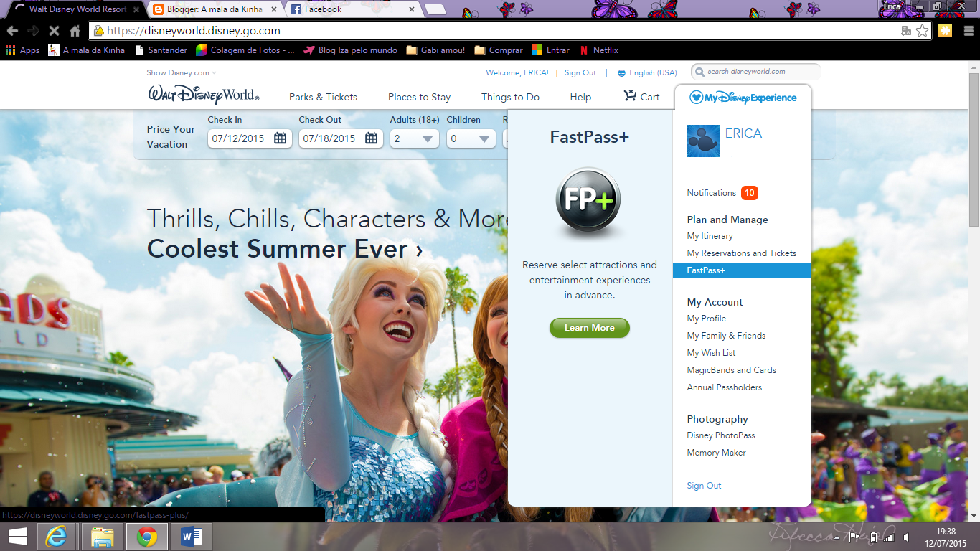Screen dimensions: 980x551
Task: Open the Places to Stay menu
Action: point(419,97)
